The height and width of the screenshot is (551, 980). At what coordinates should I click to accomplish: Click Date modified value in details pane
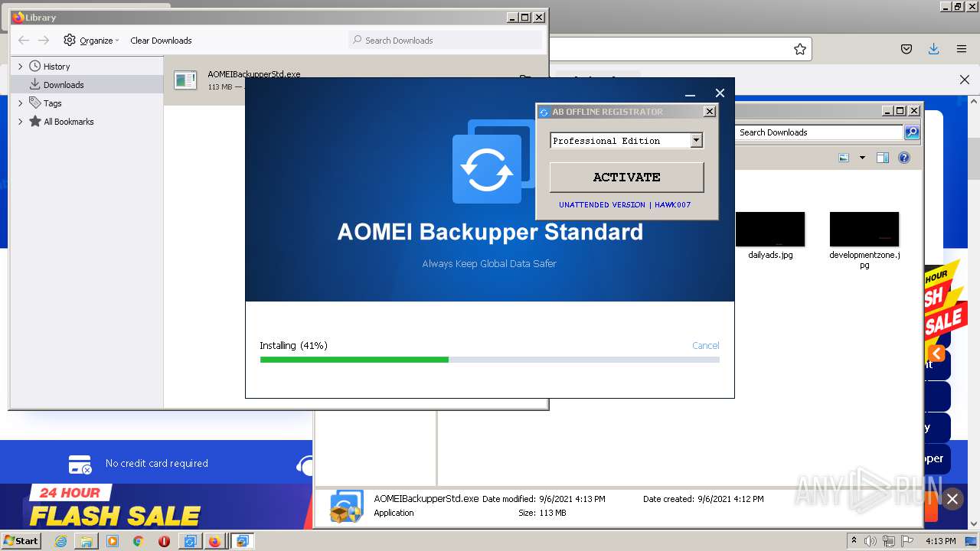coord(572,499)
